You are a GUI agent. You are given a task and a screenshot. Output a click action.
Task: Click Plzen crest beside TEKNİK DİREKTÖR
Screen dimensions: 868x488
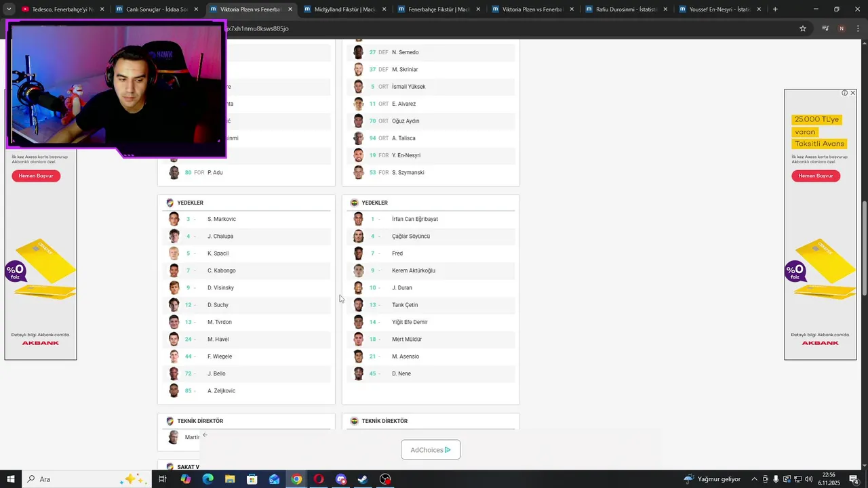click(170, 421)
